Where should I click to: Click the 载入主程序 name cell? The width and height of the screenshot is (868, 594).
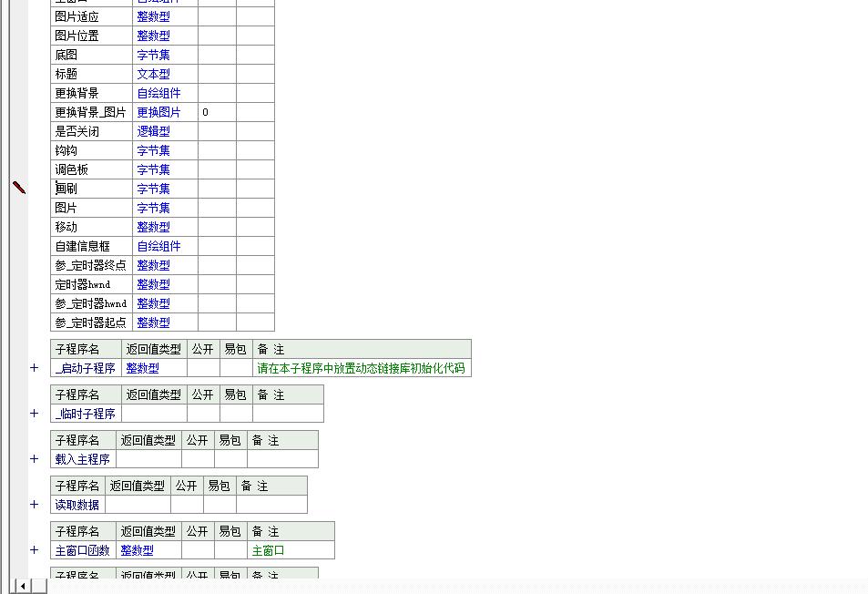click(83, 459)
